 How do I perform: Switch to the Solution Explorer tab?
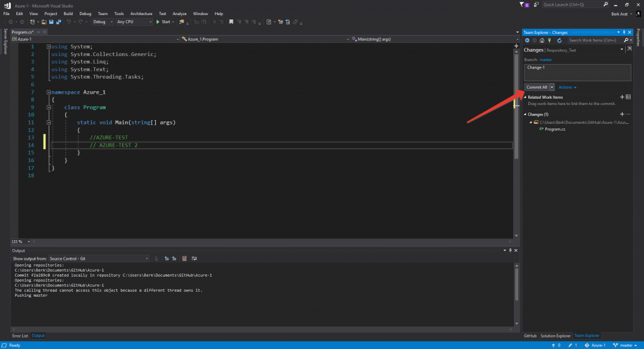pos(555,336)
